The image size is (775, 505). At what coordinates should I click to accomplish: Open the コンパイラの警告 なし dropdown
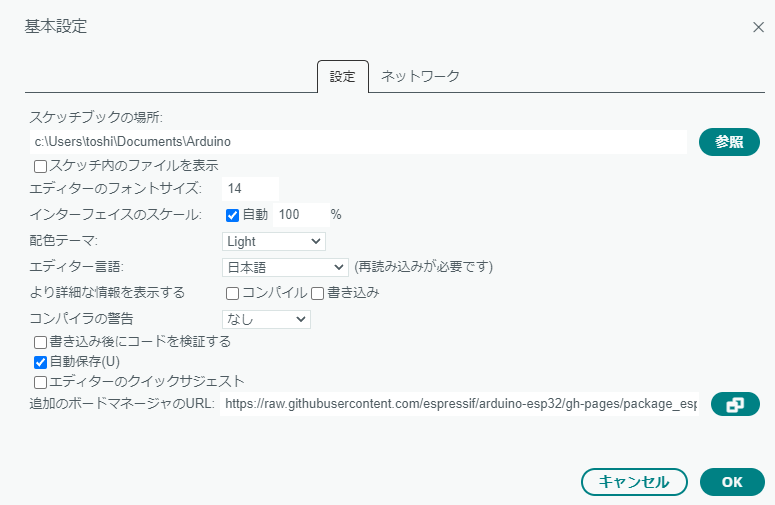(x=266, y=319)
